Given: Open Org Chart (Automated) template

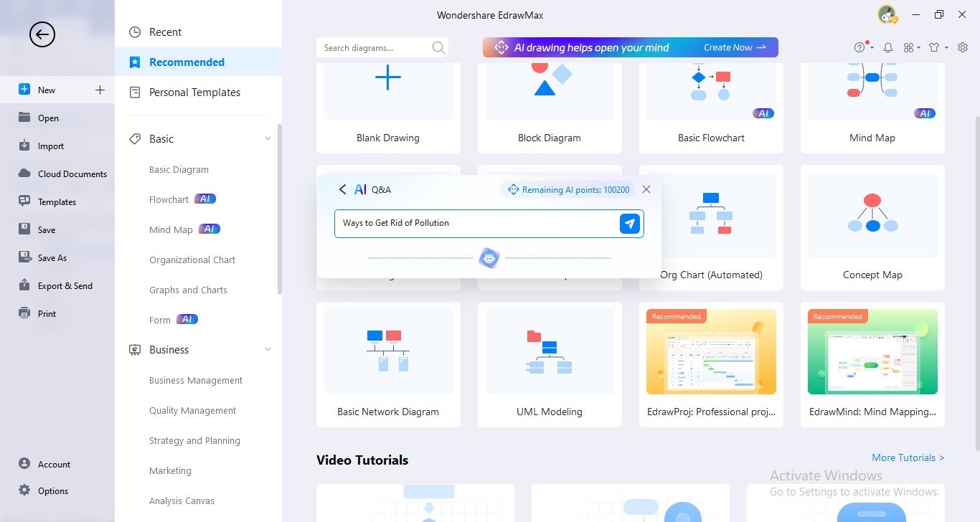Looking at the screenshot, I should pos(722,227).
